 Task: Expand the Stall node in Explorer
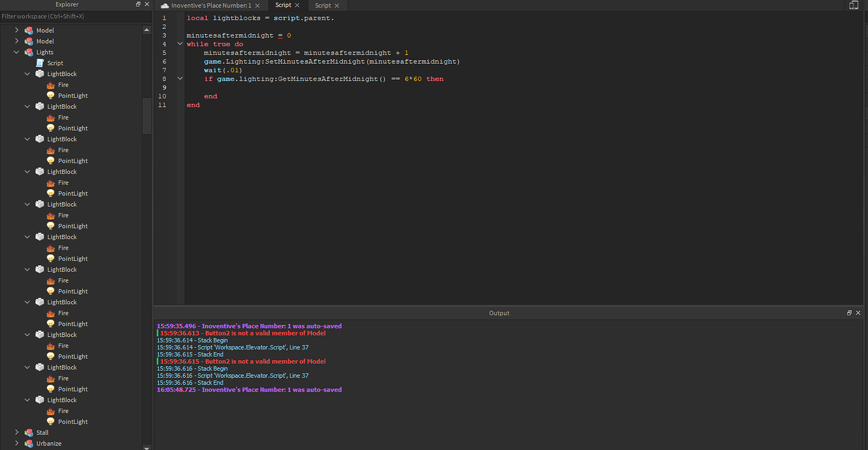(16, 432)
